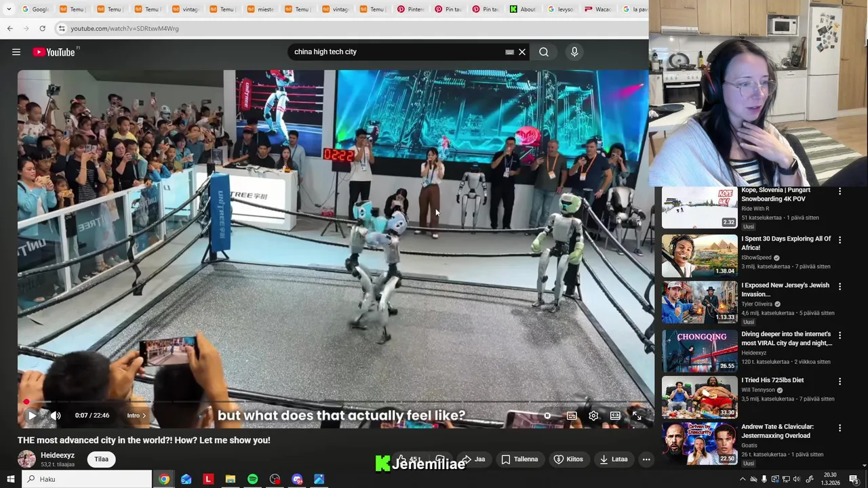Screen dimensions: 868x488
Task: Go back in the browser
Action: tap(9, 28)
